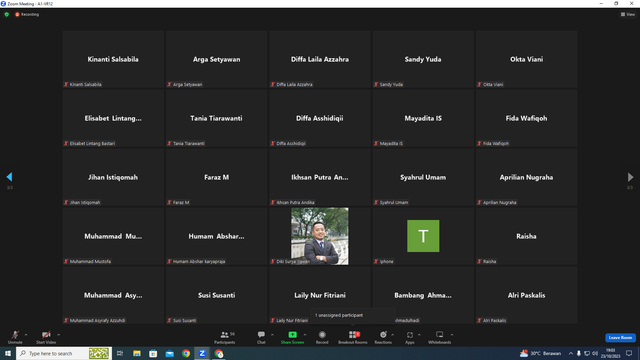
Task: Click the Zoom icon in the taskbar
Action: coord(202,353)
